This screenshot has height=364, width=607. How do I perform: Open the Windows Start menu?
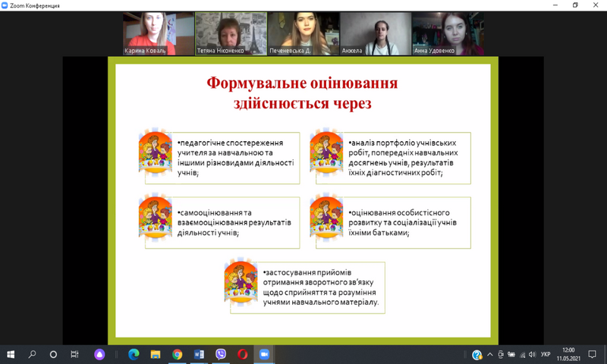(11, 354)
